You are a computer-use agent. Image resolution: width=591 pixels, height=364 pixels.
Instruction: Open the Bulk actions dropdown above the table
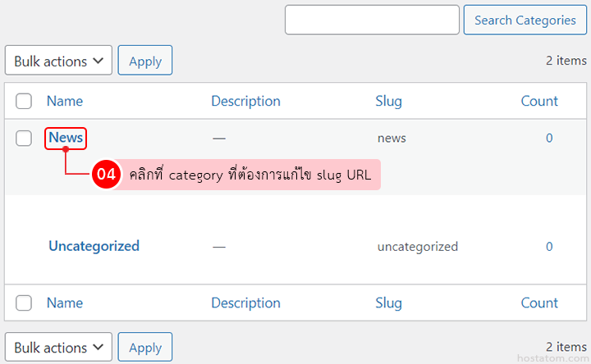click(58, 61)
